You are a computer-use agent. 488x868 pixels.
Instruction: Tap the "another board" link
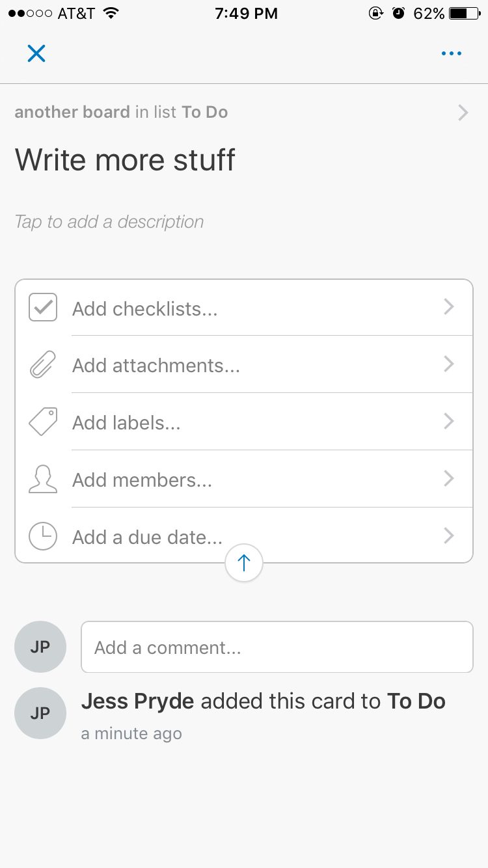72,112
